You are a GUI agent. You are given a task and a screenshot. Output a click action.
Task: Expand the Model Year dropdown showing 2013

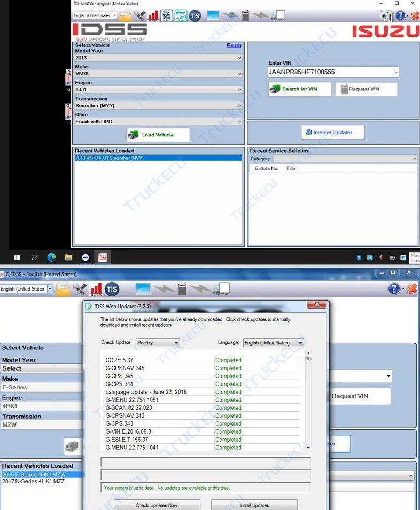tap(159, 58)
